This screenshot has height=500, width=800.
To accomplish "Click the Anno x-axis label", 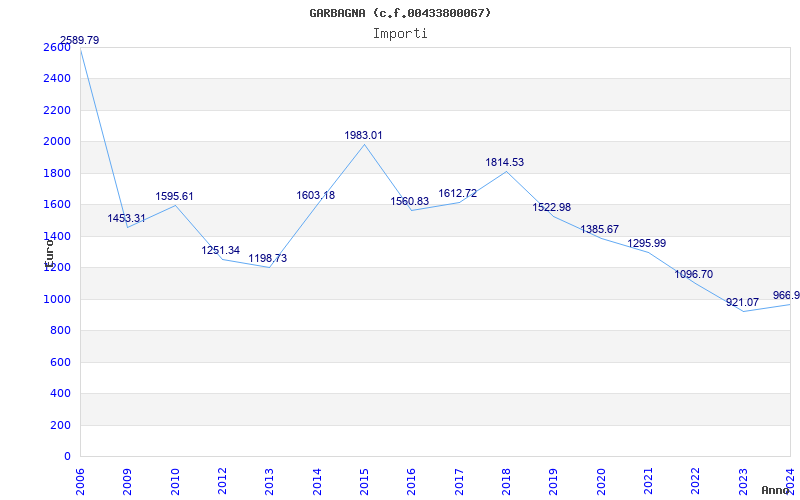I will 775,490.
